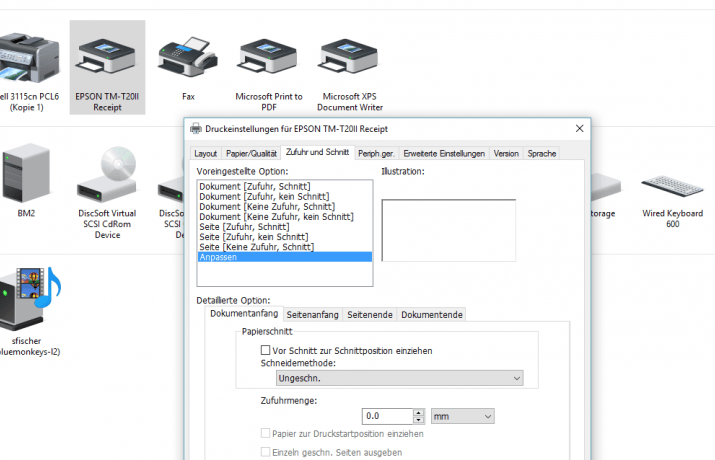This screenshot has height=460, width=715.
Task: Select the Wired Keyboard 600 device icon
Action: [672, 186]
